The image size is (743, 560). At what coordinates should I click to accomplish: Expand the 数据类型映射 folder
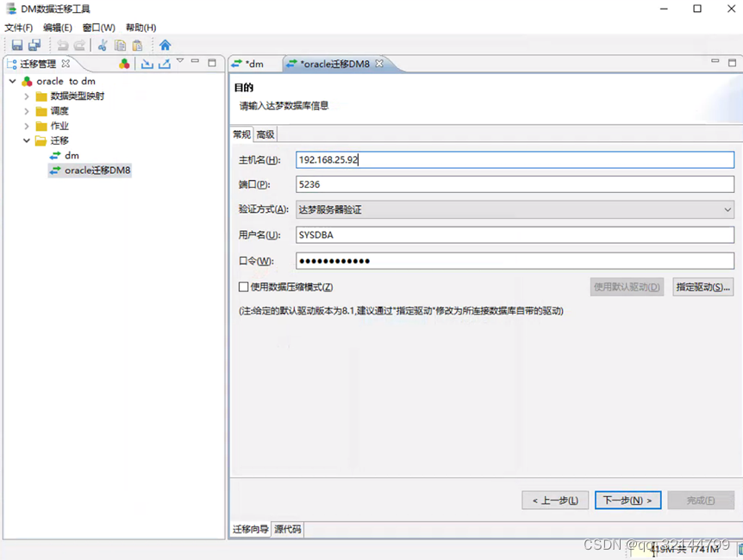[27, 96]
